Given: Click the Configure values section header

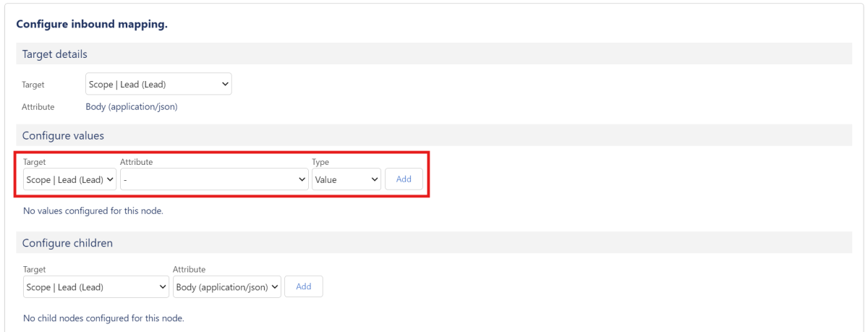Looking at the screenshot, I should (63, 135).
